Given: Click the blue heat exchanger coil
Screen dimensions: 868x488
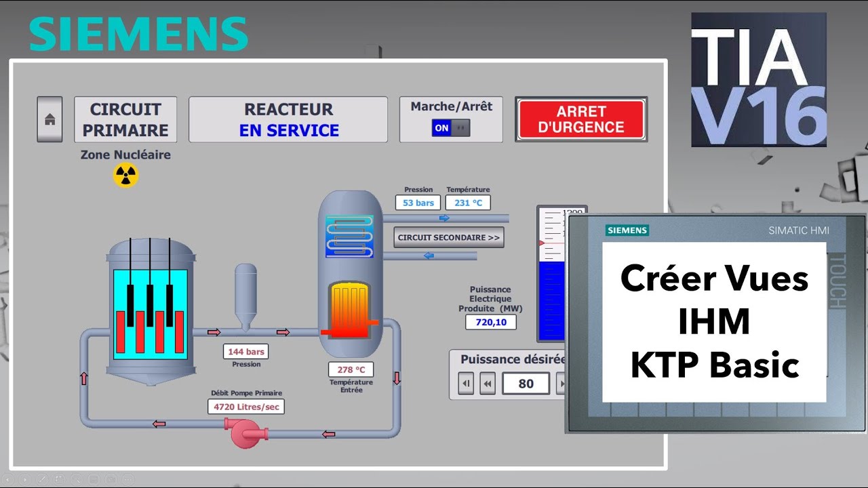Looking at the screenshot, I should 349,236.
